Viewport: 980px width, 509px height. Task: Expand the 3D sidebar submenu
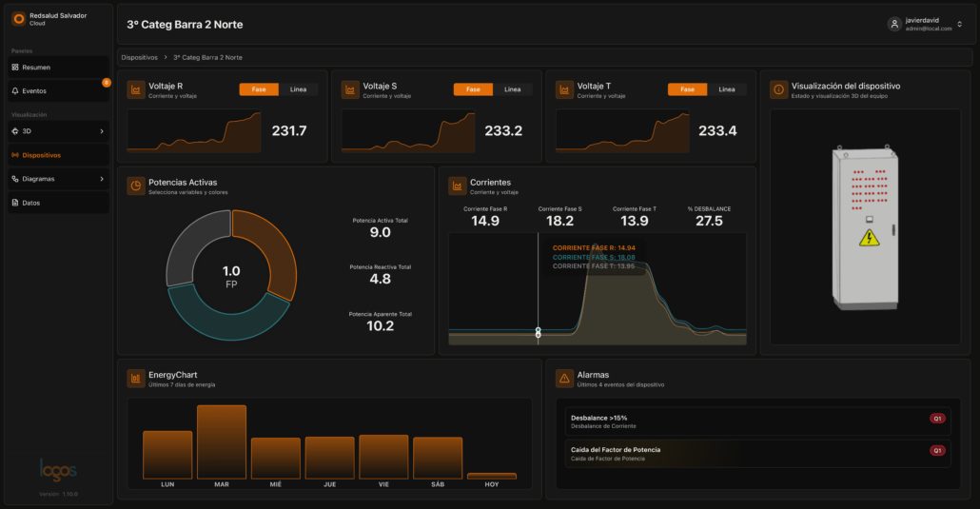coord(101,130)
